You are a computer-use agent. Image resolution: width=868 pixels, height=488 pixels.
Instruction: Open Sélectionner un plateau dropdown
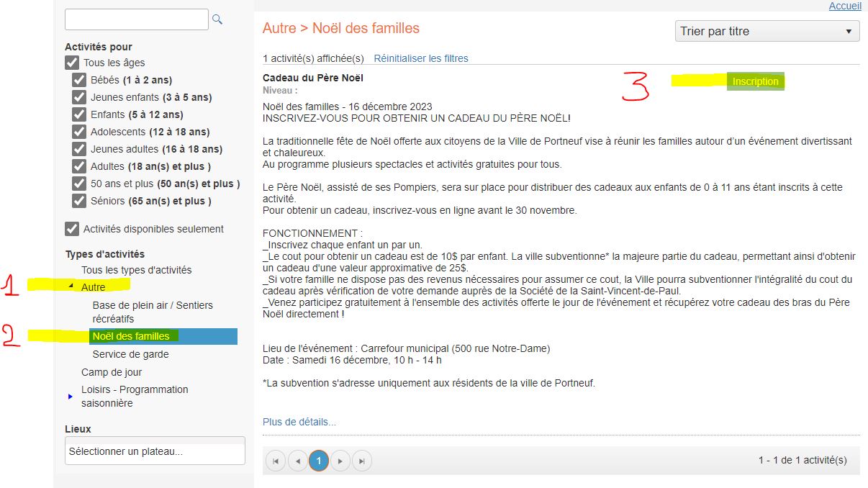point(155,451)
